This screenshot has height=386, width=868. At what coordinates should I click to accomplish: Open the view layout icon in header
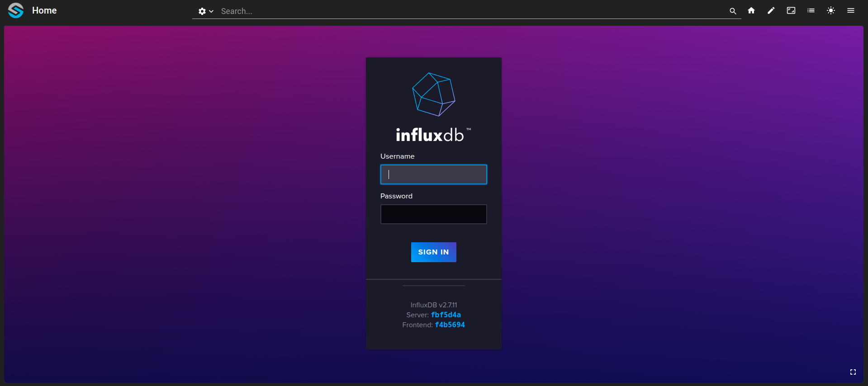click(791, 10)
